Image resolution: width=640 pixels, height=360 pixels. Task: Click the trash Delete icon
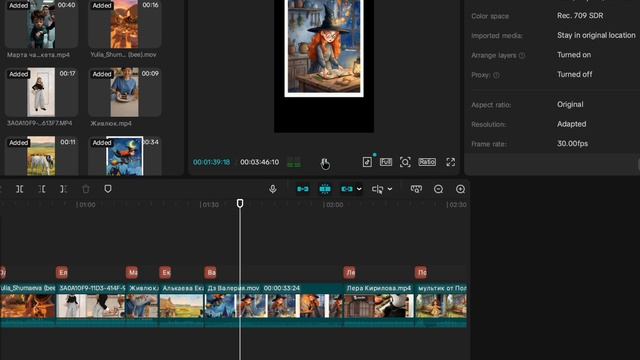pos(86,189)
